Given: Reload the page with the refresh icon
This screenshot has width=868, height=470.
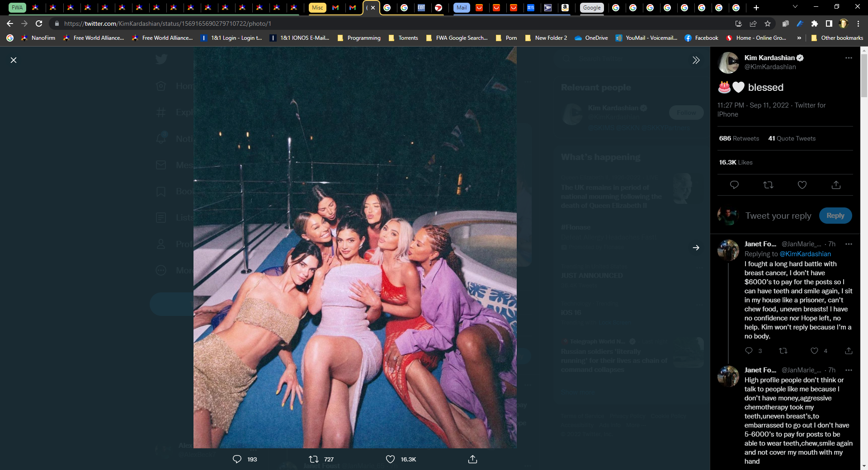Looking at the screenshot, I should (39, 23).
